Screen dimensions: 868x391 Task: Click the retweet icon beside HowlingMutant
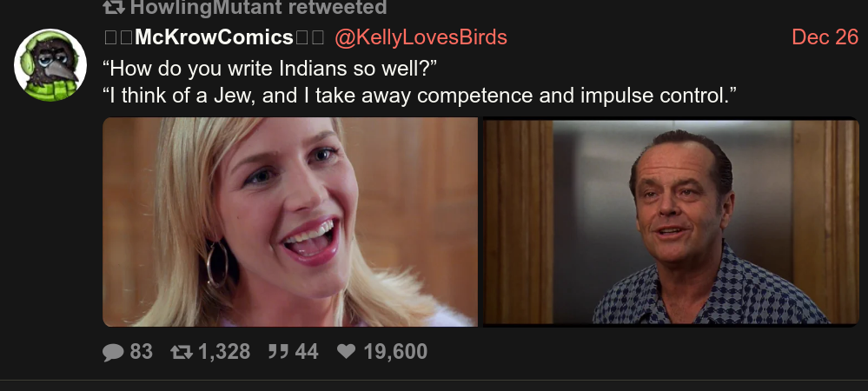click(114, 7)
